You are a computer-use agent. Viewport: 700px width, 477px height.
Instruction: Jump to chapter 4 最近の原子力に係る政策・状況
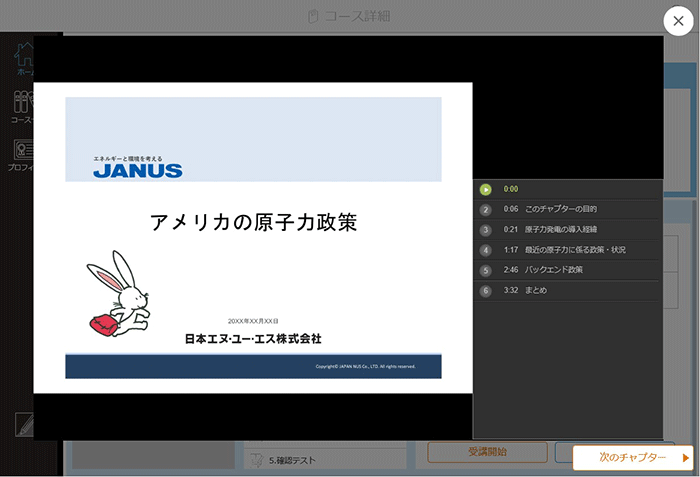[x=568, y=250]
